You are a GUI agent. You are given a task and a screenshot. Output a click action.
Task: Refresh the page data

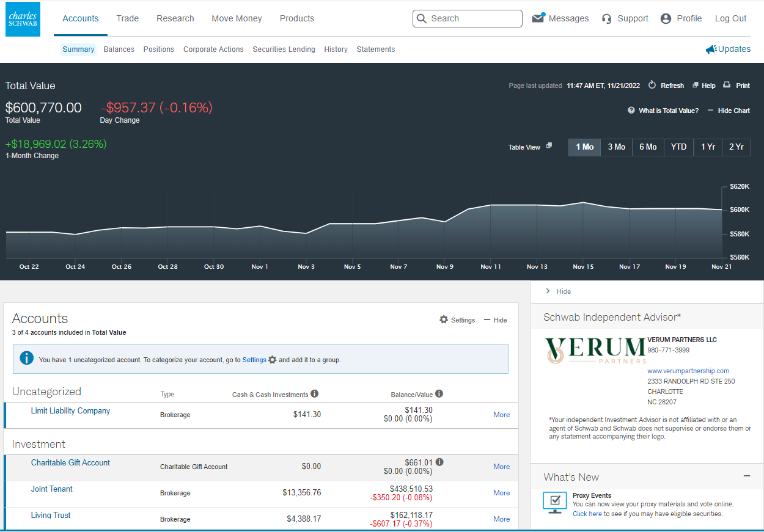point(652,86)
